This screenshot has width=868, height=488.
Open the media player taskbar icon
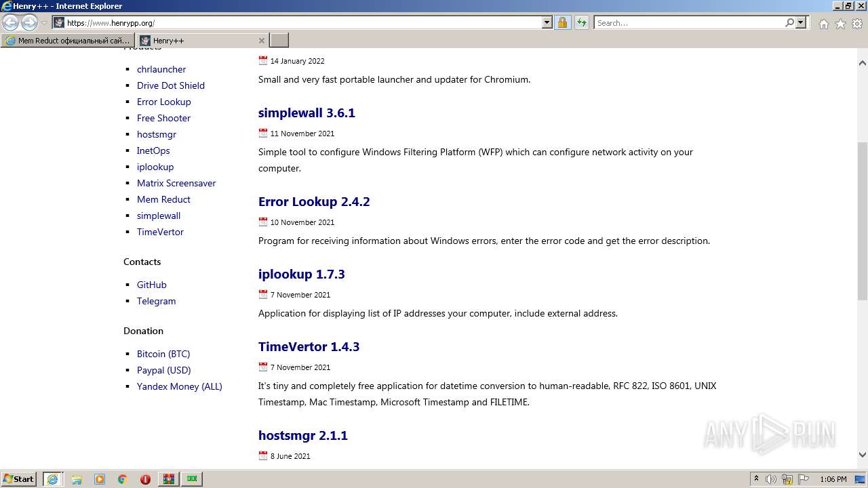point(100,479)
